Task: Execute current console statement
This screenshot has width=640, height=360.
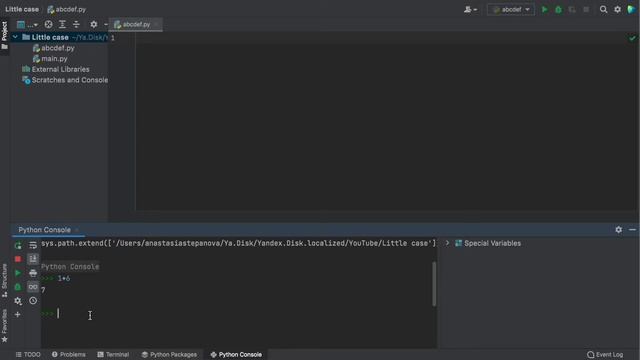Action: 18,273
